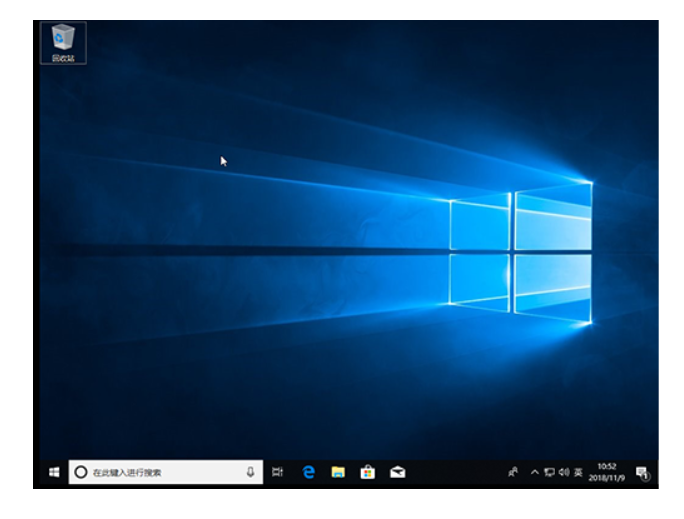Expand hidden system tray icons
Screen dimensions: 684x519
tap(534, 472)
